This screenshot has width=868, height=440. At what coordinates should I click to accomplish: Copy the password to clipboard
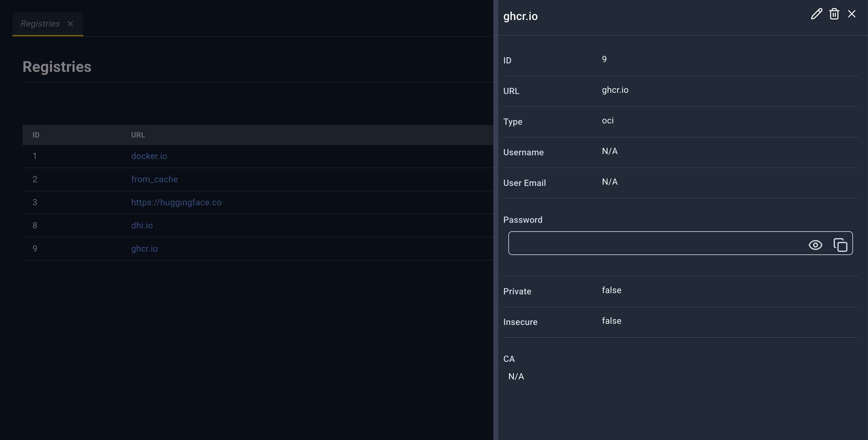[x=840, y=245]
